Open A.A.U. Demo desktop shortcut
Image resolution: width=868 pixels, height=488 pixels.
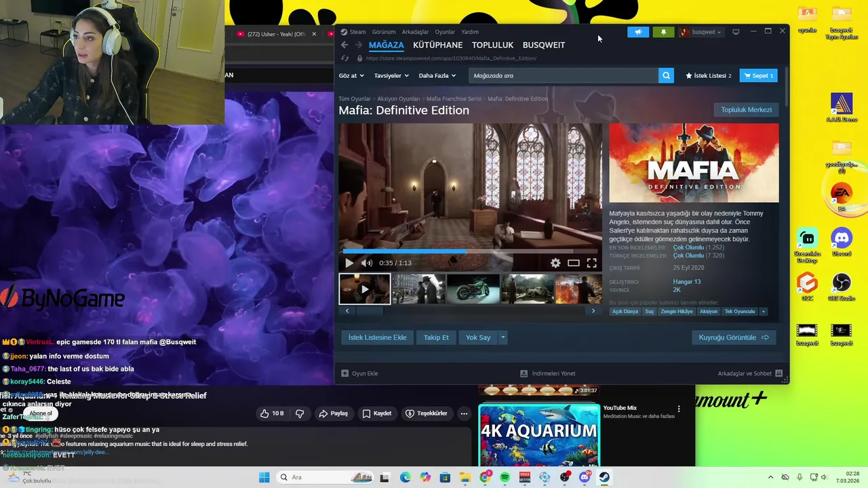(x=842, y=106)
